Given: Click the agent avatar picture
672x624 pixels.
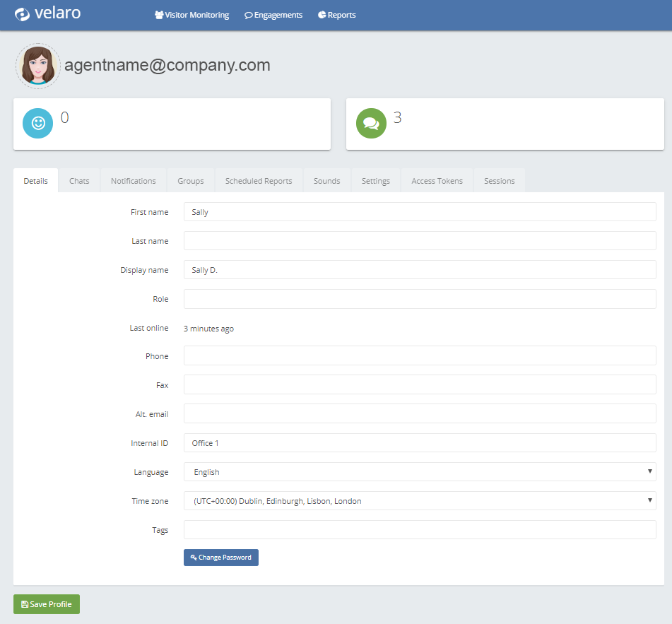Looking at the screenshot, I should coord(38,66).
